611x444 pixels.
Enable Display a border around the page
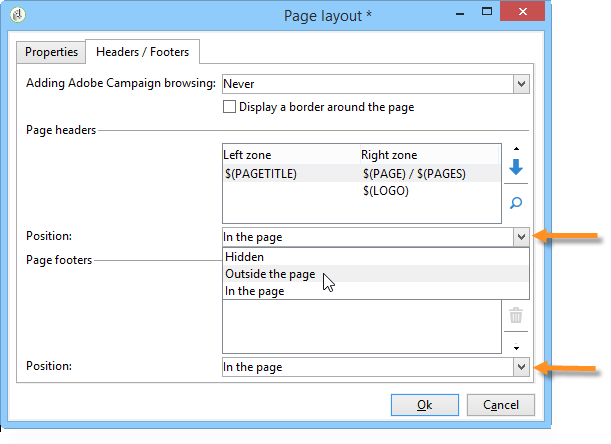pos(229,107)
